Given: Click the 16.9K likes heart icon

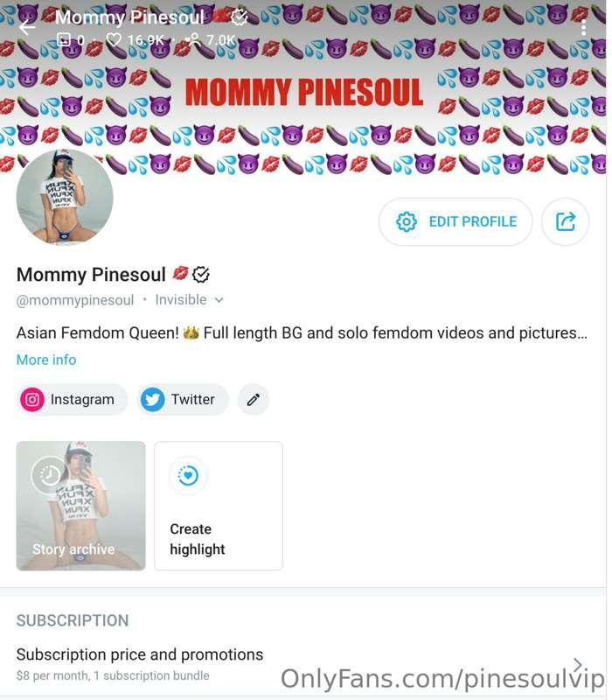Looking at the screenshot, I should 112,38.
